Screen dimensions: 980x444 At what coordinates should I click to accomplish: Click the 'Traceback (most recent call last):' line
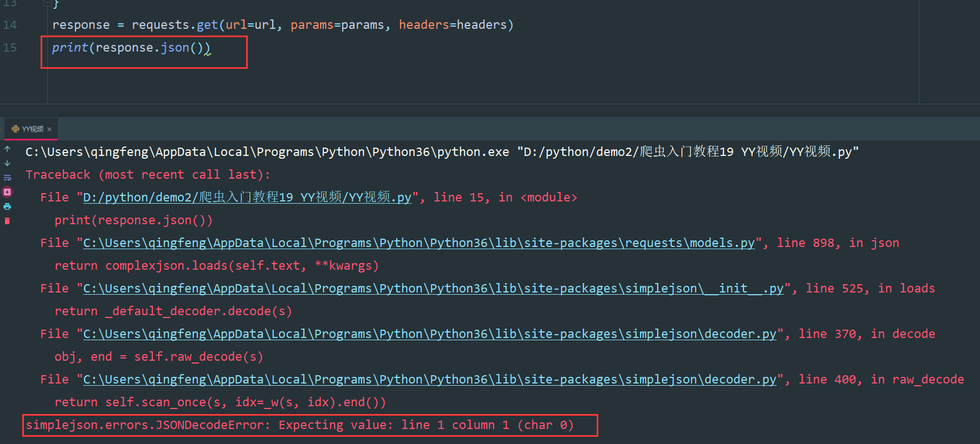(148, 175)
